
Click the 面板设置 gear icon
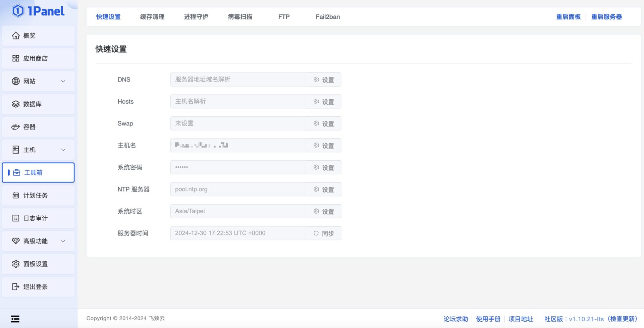click(16, 264)
